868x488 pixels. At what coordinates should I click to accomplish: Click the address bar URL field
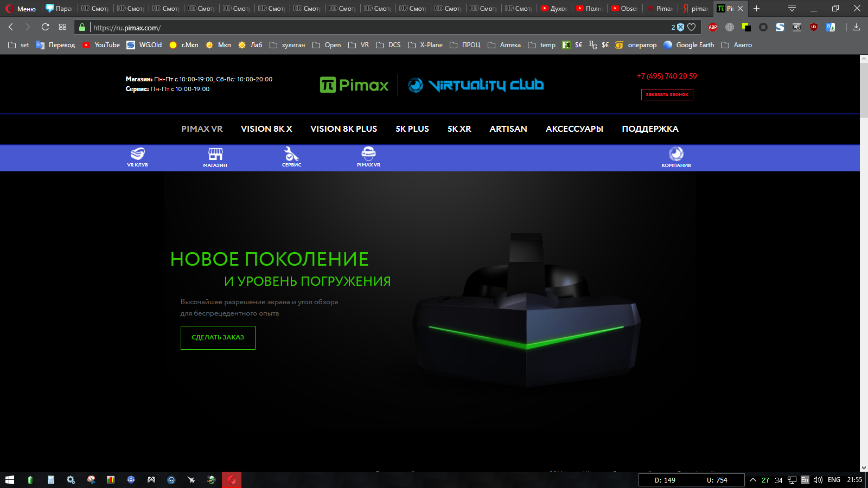(380, 27)
